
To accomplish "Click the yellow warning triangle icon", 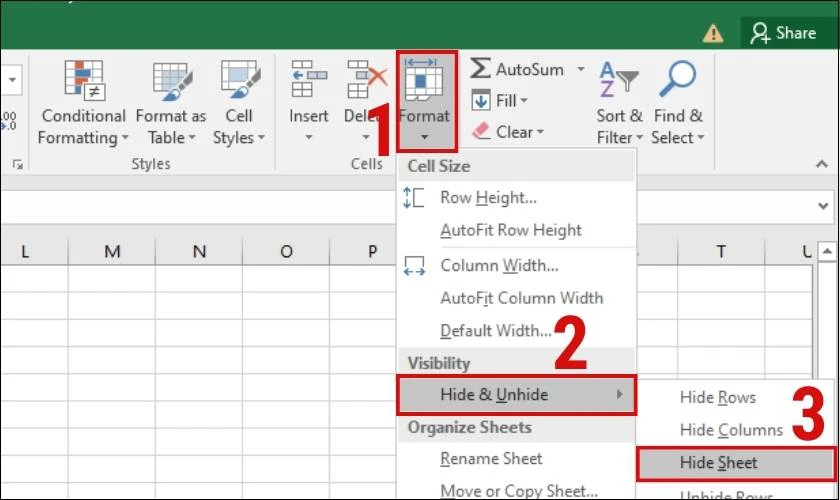I will coord(712,34).
